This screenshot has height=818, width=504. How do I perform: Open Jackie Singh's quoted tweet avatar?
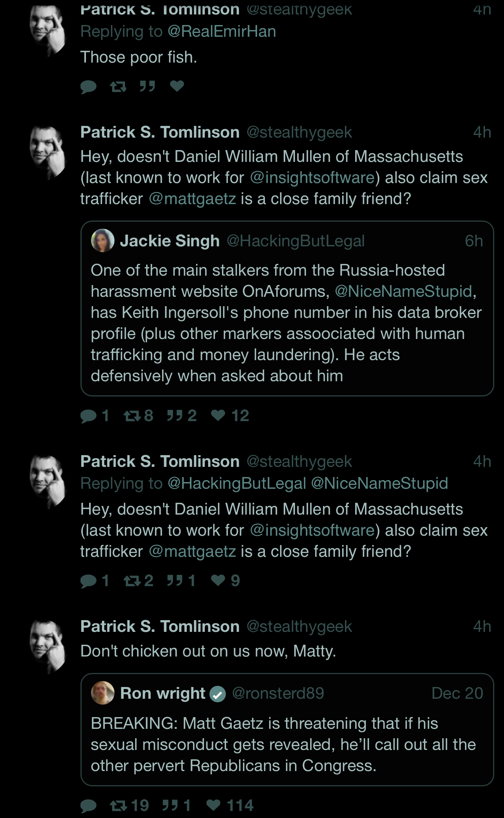click(x=103, y=240)
